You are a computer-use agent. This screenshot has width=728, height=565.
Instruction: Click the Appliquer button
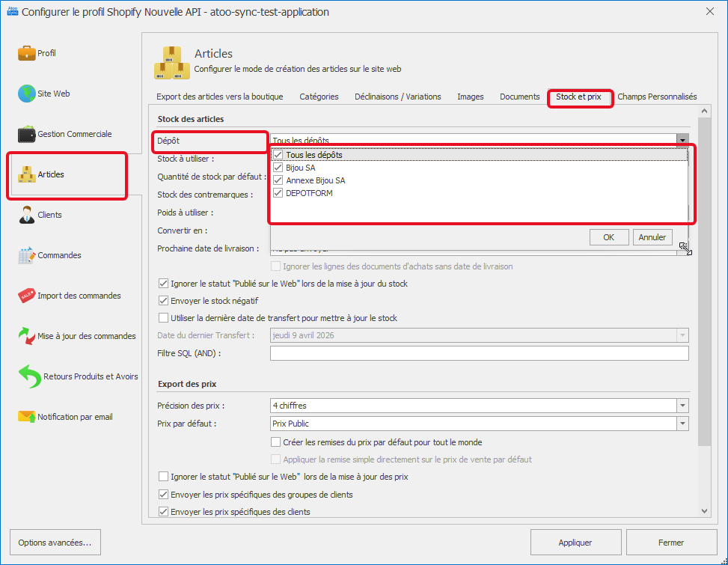[575, 543]
